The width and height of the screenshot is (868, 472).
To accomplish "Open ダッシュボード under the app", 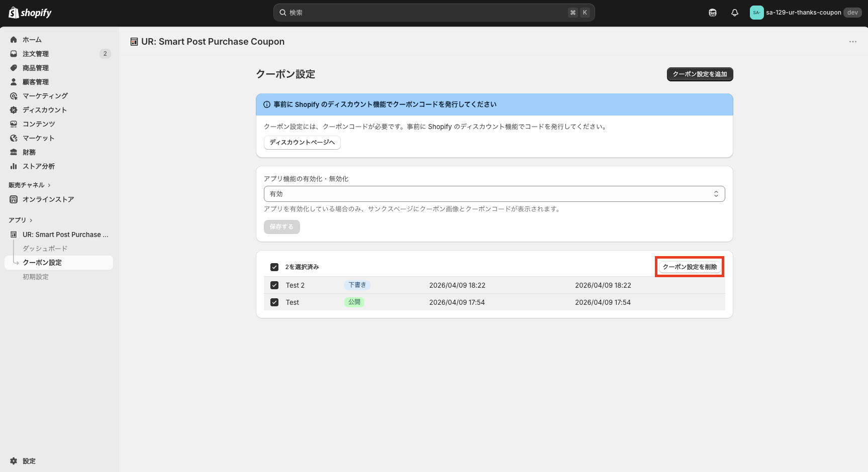I will click(x=45, y=249).
